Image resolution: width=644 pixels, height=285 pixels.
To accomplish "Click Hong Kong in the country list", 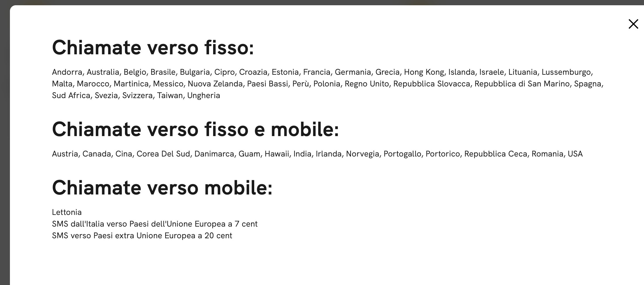I will coord(424,72).
